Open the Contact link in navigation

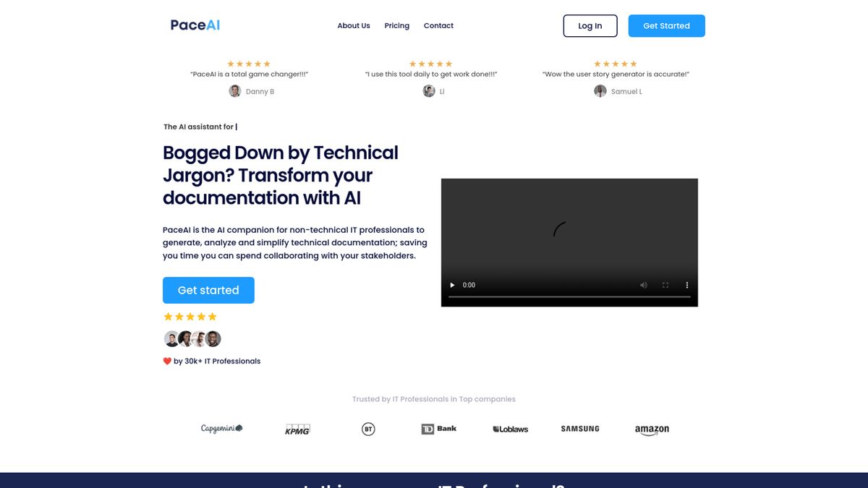click(x=438, y=26)
